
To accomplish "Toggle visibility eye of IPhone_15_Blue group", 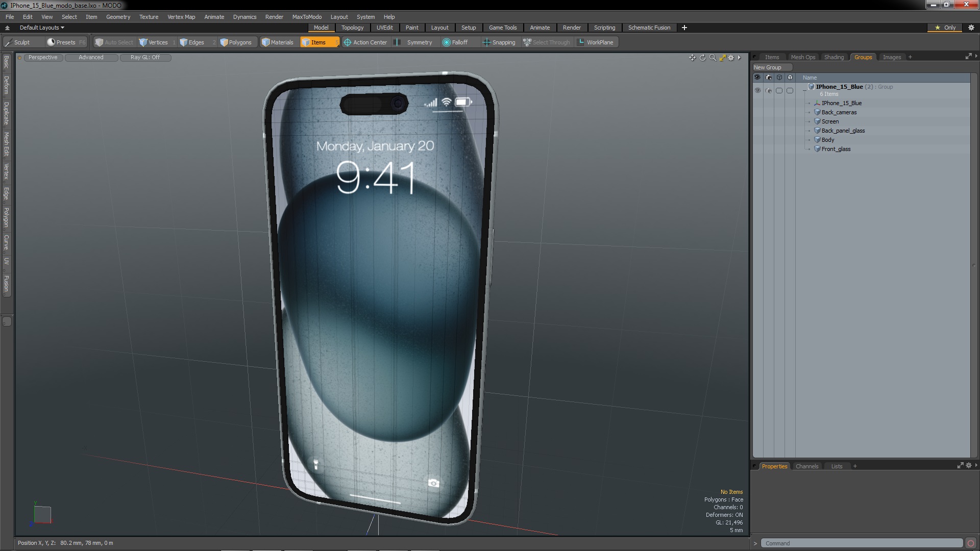I will [x=757, y=90].
